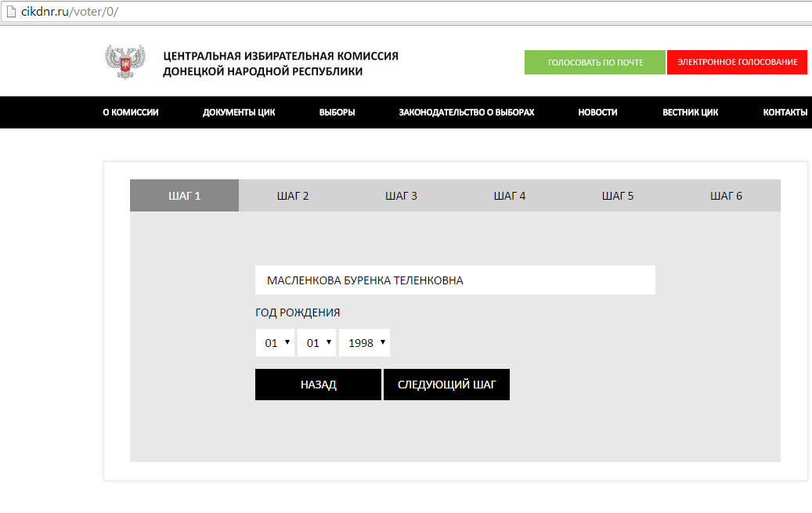Viewport: 812px width, 513px height.
Task: Switch to the Шаг 5 tab
Action: pos(617,195)
